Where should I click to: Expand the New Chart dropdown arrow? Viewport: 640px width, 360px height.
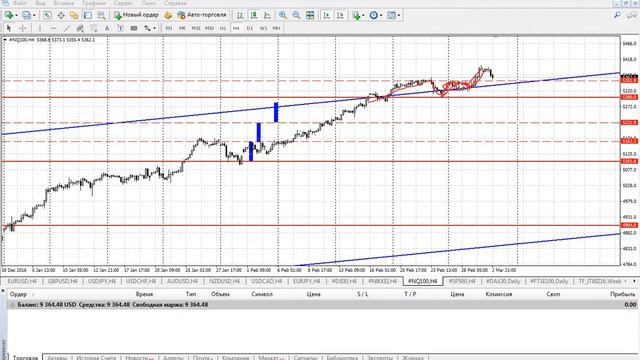(16, 16)
